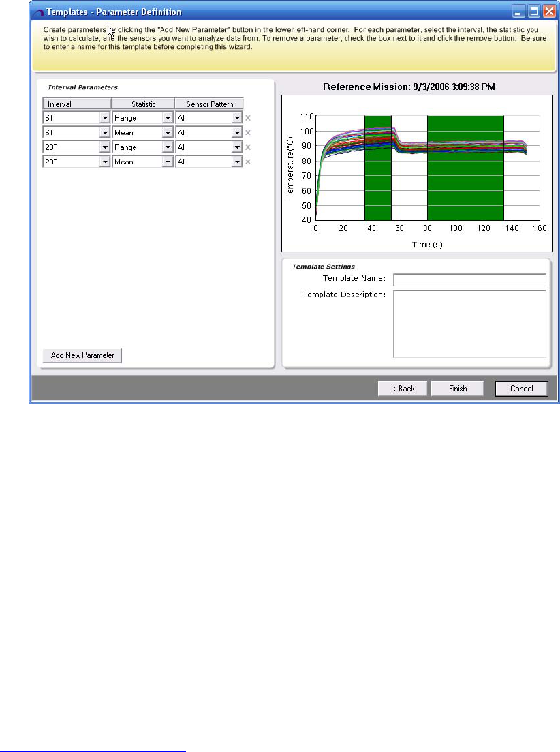This screenshot has height=752, width=560.
Task: Go back with the Back button
Action: click(x=403, y=389)
